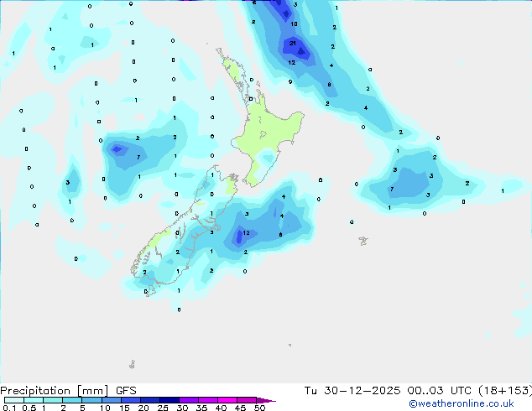Pick the legend swatch between 35 and 40

coord(207,400)
